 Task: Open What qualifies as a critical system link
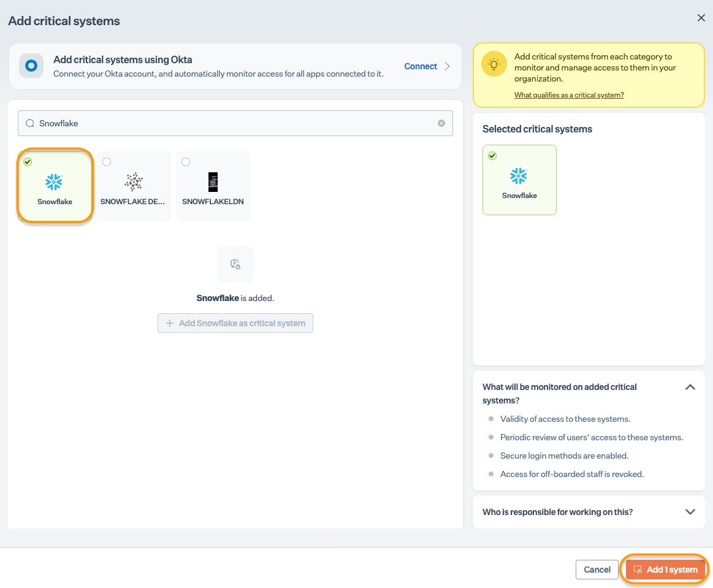tap(569, 95)
